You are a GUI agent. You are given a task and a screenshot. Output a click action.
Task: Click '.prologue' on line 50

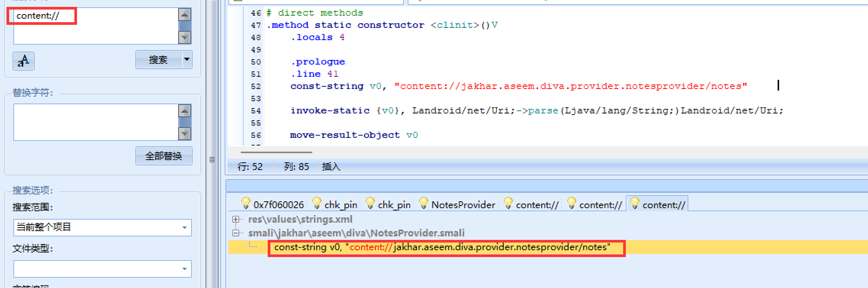318,62
